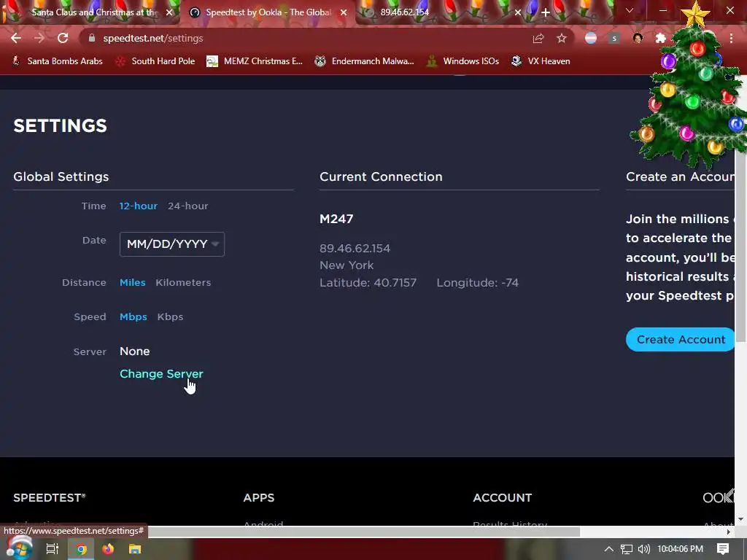Screen dimensions: 747x560
Task: Click the horizontal scrollbar thumb
Action: coord(364,532)
